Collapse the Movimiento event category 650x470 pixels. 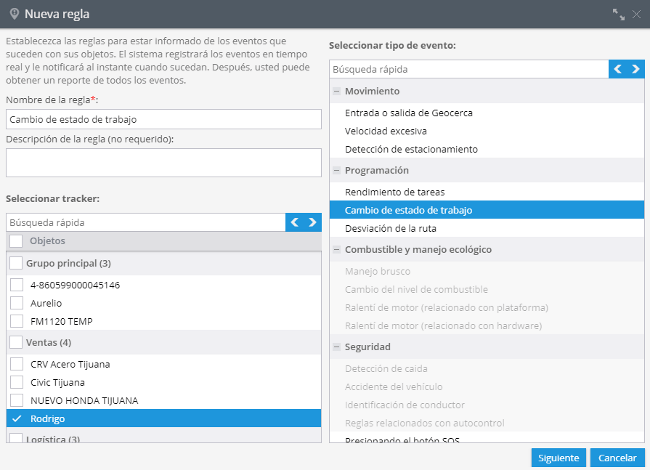(x=337, y=91)
